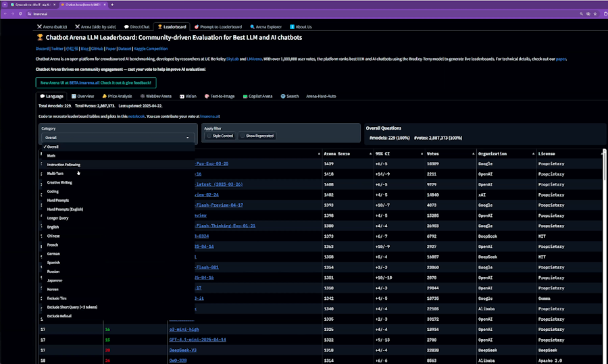Viewport: 608px width, 364px height.
Task: Select Instruction Following category option
Action: pyautogui.click(x=118, y=165)
